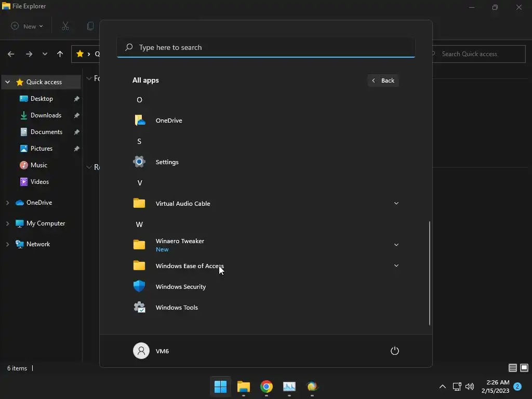The height and width of the screenshot is (399, 532).
Task: Open the Winaero Tweaker folder entry
Action: (x=265, y=245)
